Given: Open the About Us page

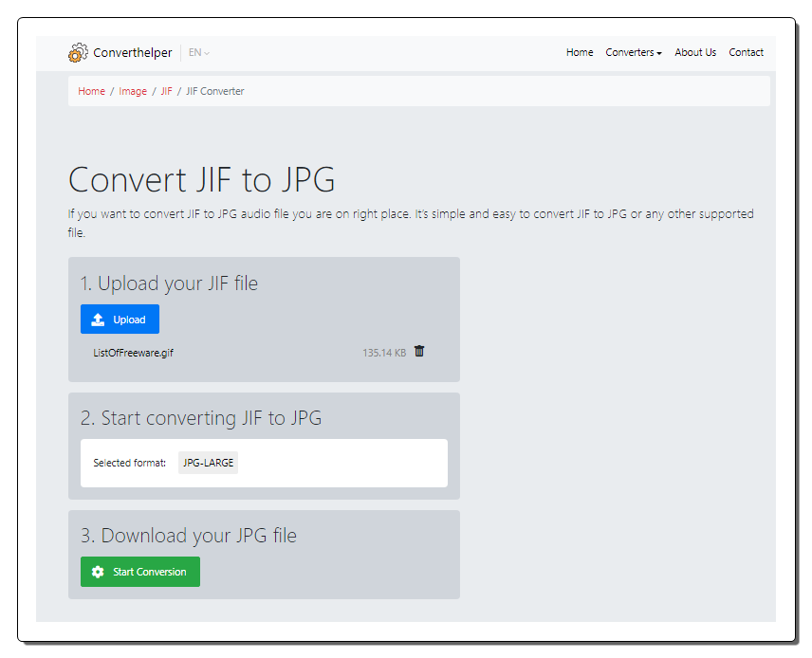Looking at the screenshot, I should pos(695,52).
